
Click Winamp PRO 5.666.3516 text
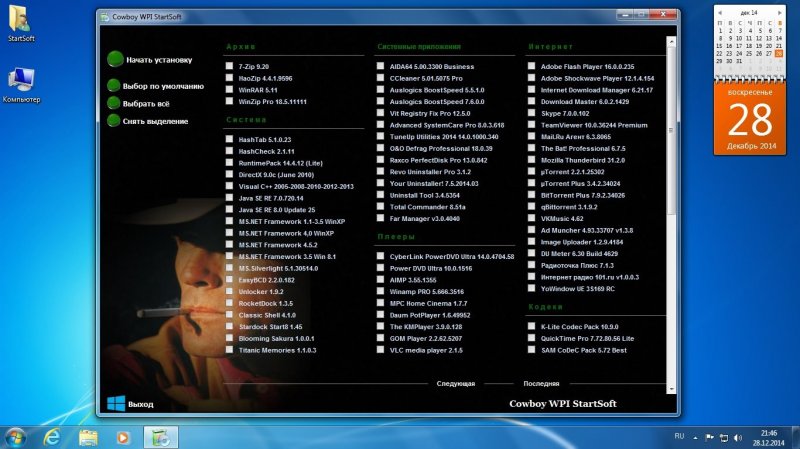click(x=427, y=292)
